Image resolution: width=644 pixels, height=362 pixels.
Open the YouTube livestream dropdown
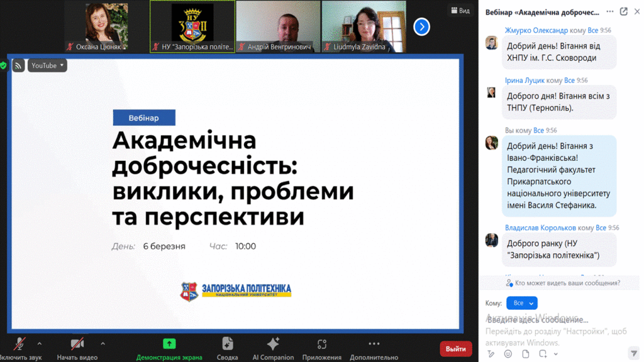[x=47, y=65]
